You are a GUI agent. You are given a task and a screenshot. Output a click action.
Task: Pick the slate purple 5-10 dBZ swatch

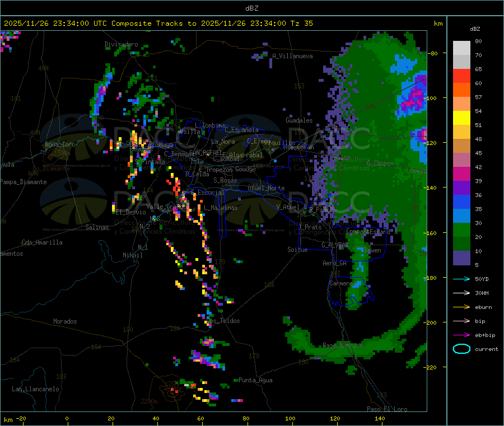(461, 258)
